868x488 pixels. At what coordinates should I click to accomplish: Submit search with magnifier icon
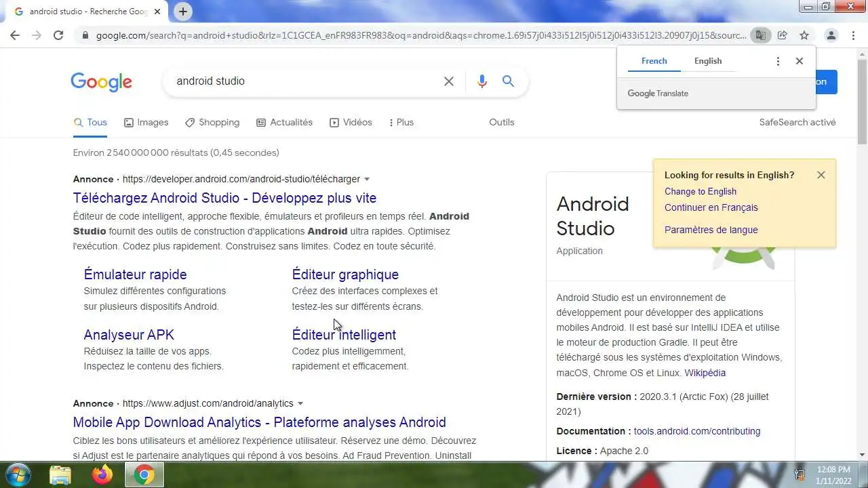click(x=508, y=81)
